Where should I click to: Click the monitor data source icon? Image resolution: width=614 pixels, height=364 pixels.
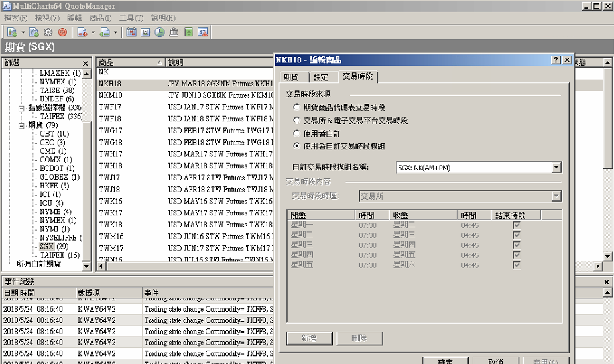[x=145, y=32]
